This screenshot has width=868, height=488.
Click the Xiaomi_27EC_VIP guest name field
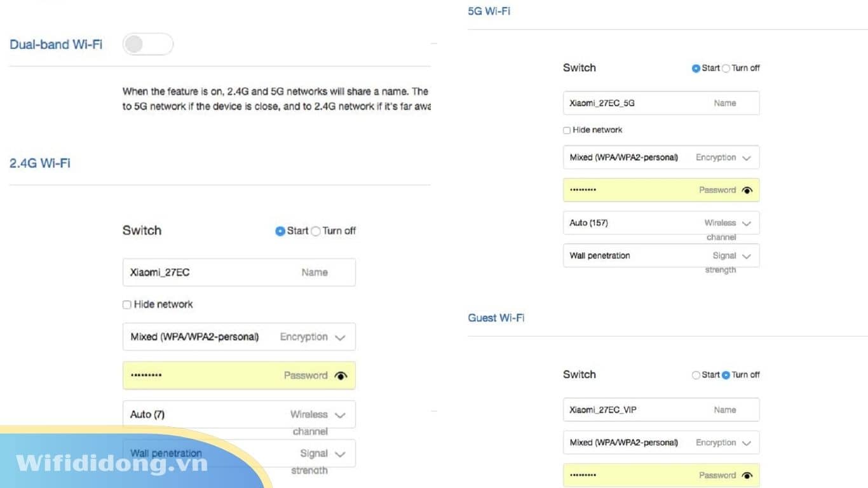coord(629,410)
